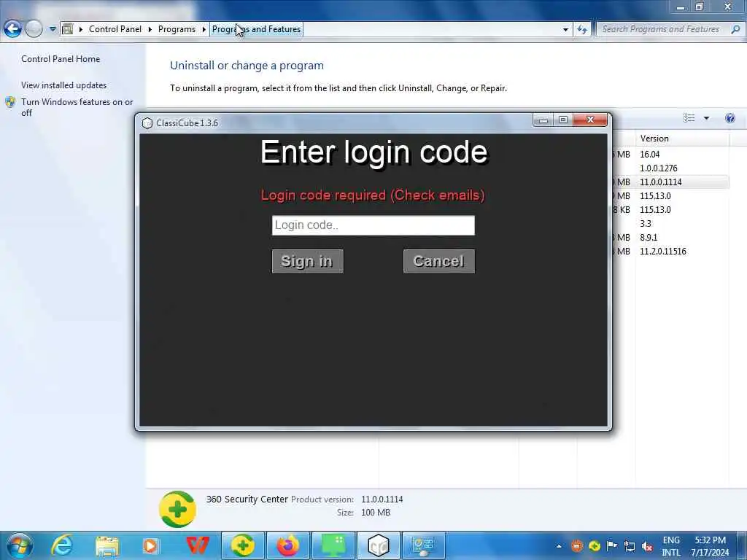Screen dimensions: 747x560
Task: Click Cancel in the ClassiCube dialog
Action: coord(438,261)
